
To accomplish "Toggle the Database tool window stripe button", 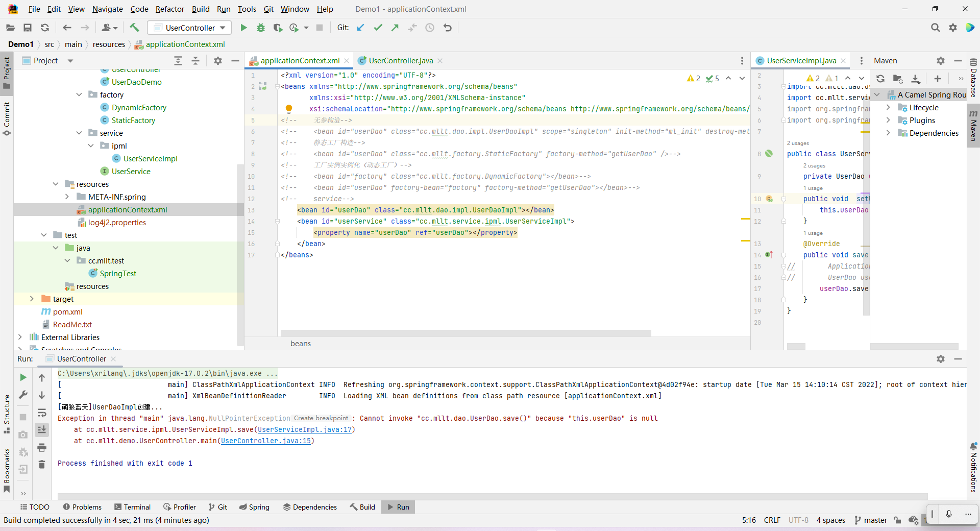I will (x=973, y=78).
